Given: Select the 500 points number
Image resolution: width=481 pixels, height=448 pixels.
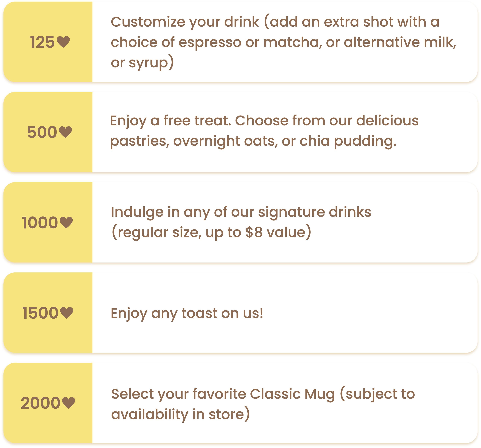Looking at the screenshot, I should (x=42, y=132).
